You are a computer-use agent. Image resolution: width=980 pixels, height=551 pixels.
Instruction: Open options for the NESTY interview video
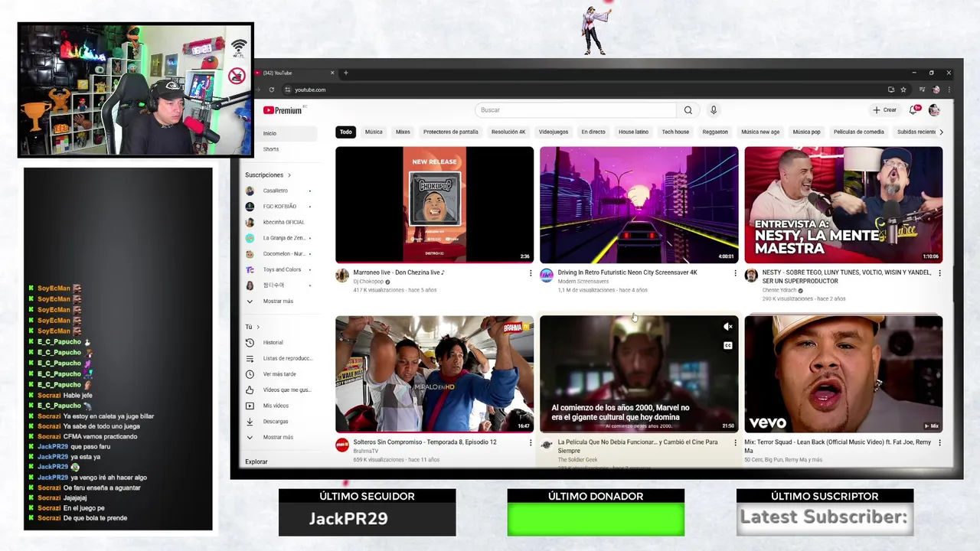pyautogui.click(x=939, y=272)
